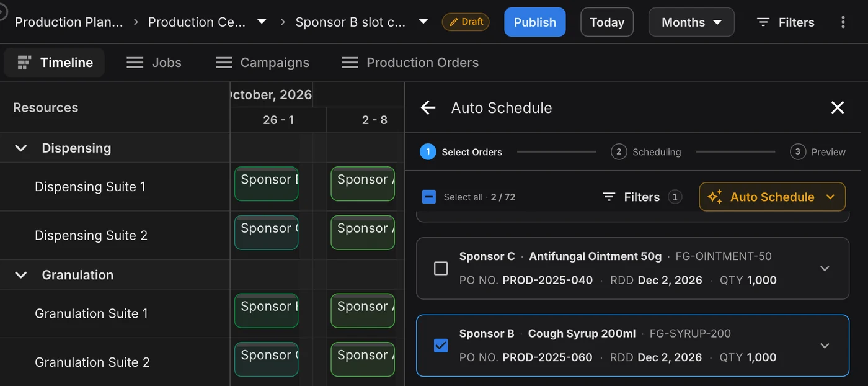
Task: Select the Granulation Suite 2 resource row
Action: click(115, 362)
